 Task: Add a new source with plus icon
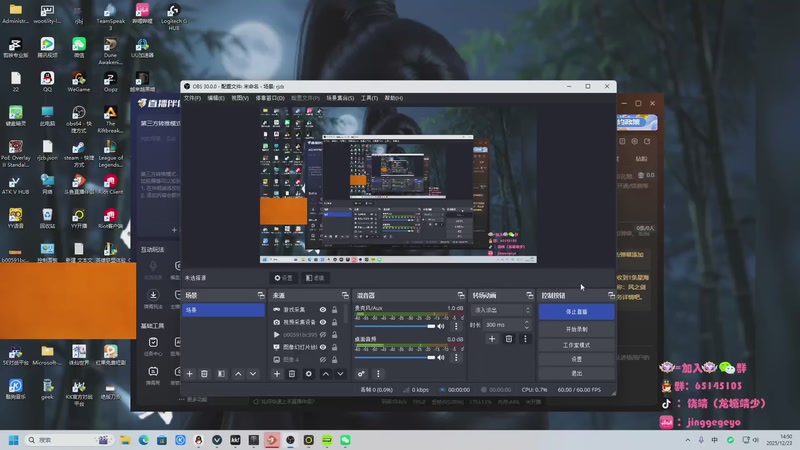[x=277, y=373]
